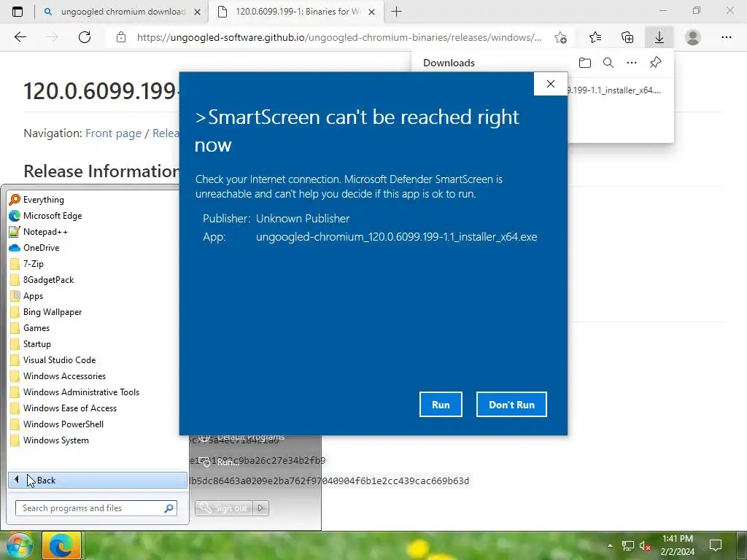Open the network status tray icon

(628, 545)
